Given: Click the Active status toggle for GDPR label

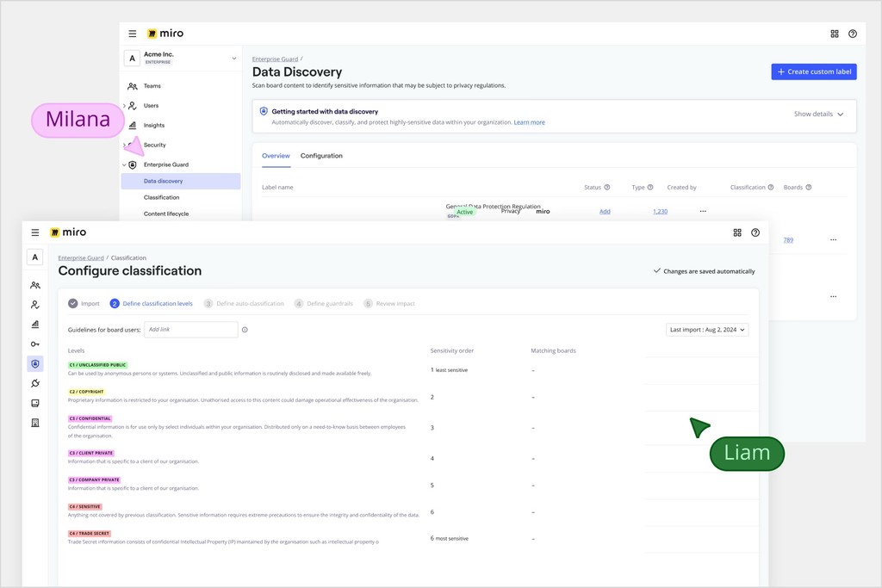Looking at the screenshot, I should pyautogui.click(x=463, y=212).
